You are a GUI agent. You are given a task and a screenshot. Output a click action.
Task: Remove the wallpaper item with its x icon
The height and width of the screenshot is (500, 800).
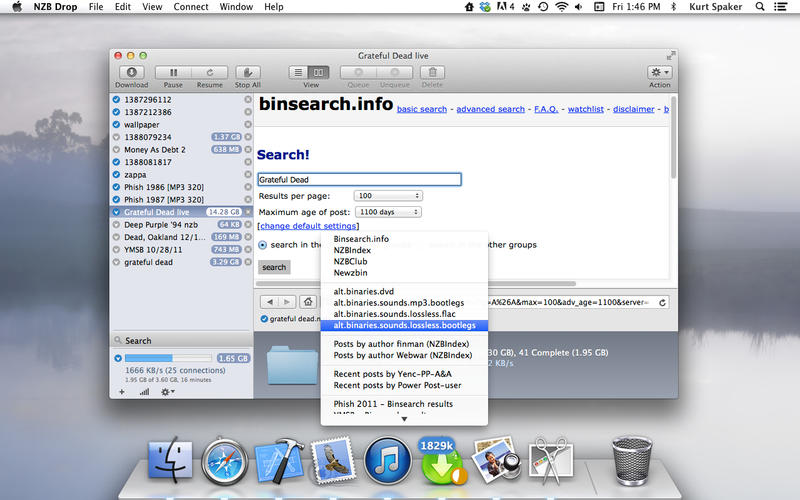[248, 124]
